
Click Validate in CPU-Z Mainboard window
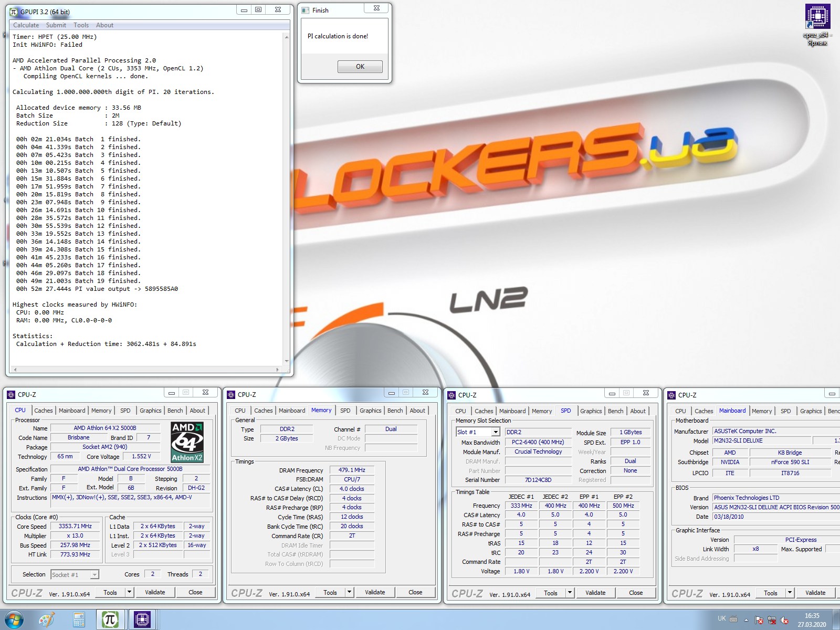coord(815,593)
